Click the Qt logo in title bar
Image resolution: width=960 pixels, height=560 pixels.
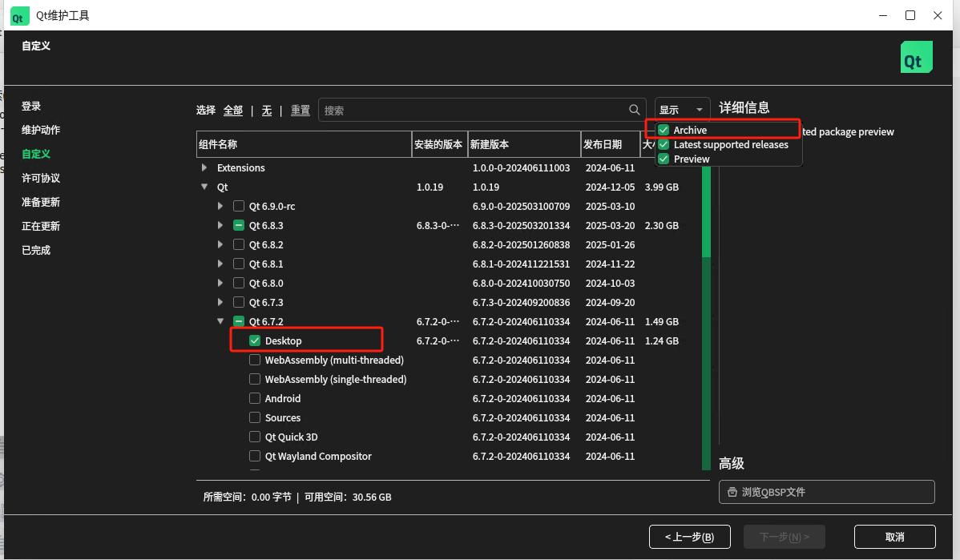[19, 16]
